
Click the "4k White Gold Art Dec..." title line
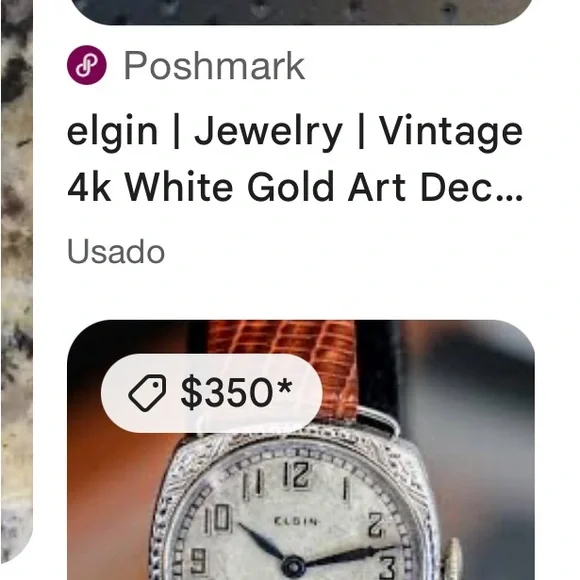click(x=295, y=187)
